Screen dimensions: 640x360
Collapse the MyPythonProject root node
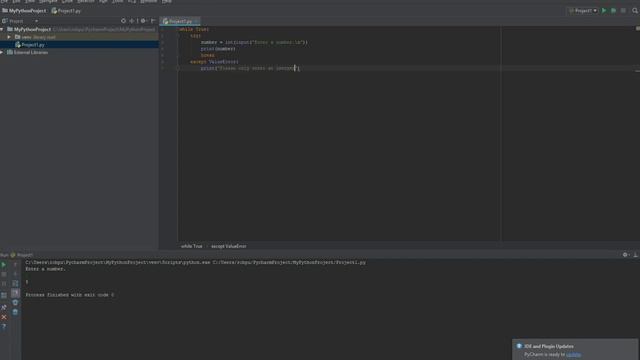click(2, 29)
